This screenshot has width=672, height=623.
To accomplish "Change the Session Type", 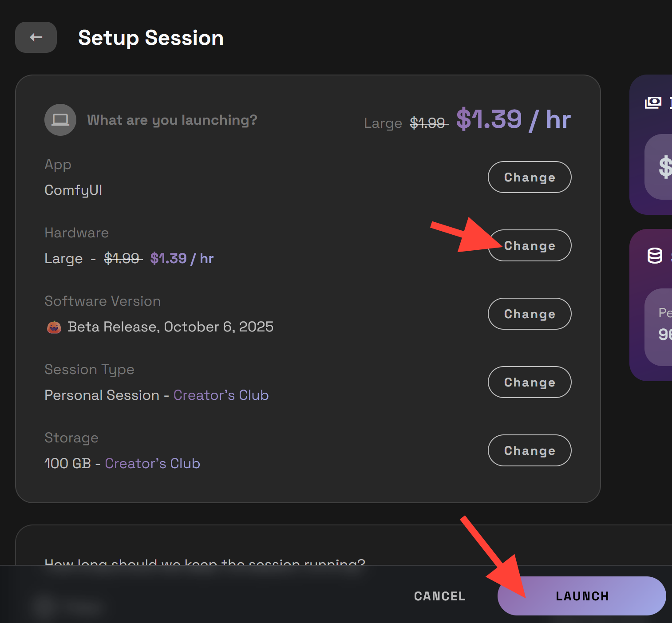I will pyautogui.click(x=529, y=382).
